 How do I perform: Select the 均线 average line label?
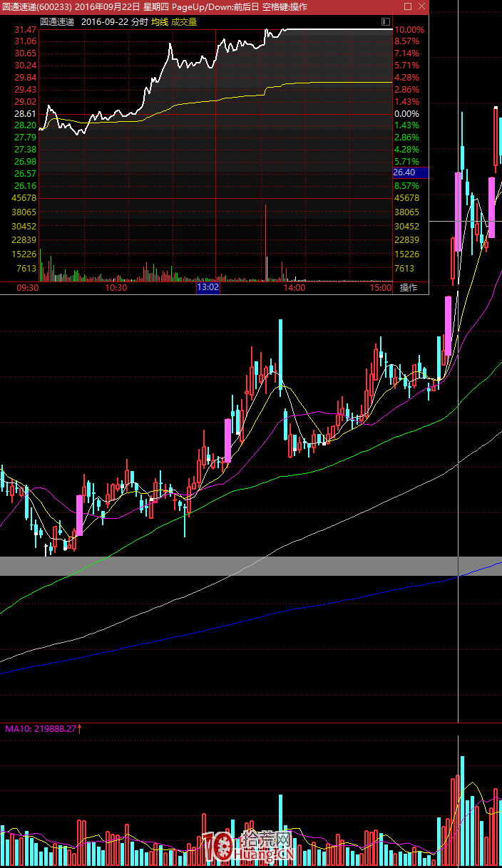[160, 22]
